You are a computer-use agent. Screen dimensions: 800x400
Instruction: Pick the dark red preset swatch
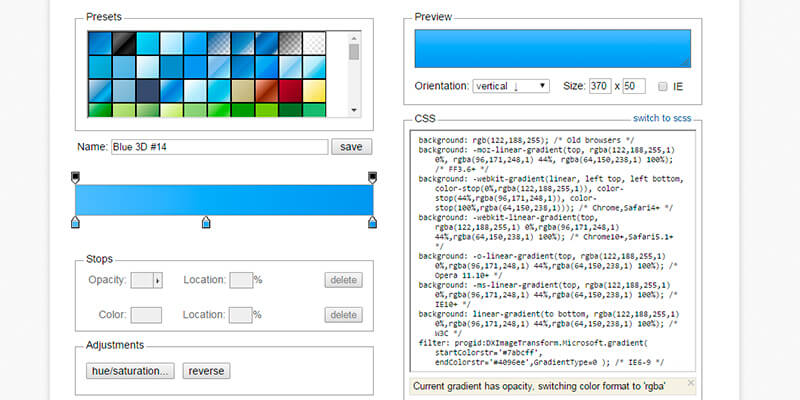(291, 91)
